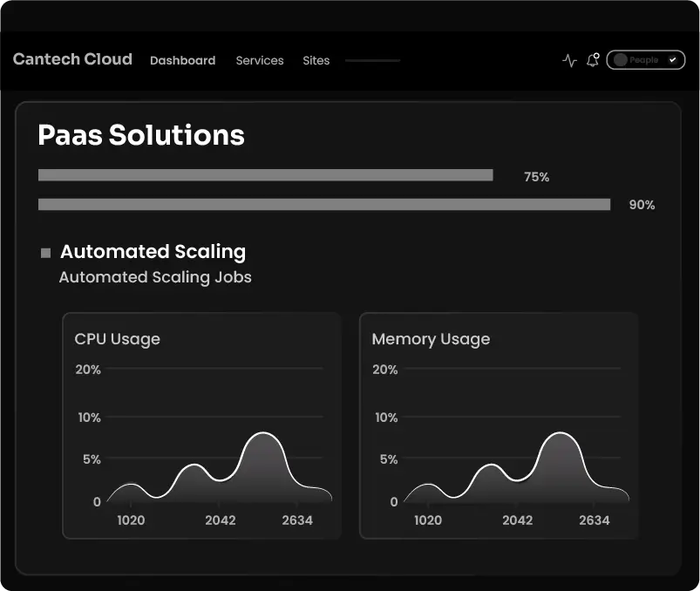
Task: Expand the Automated Scaling Jobs section
Action: (154, 277)
